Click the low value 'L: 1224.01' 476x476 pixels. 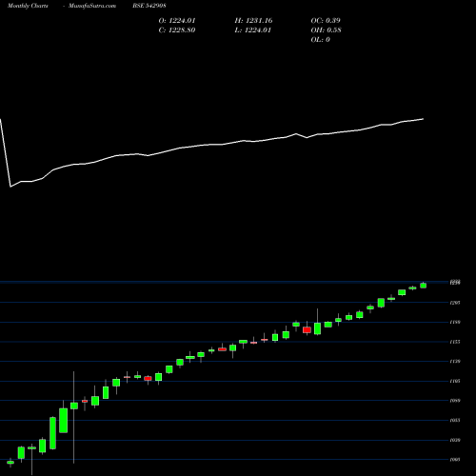pos(252,30)
